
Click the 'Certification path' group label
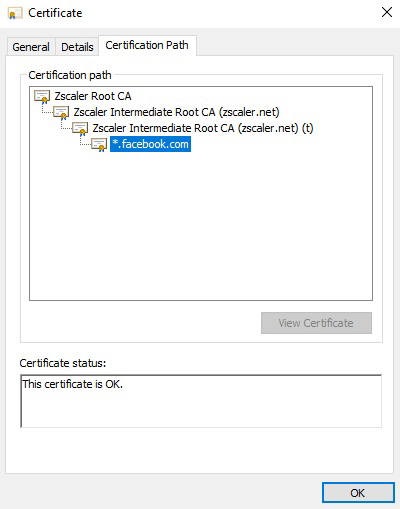[x=70, y=75]
